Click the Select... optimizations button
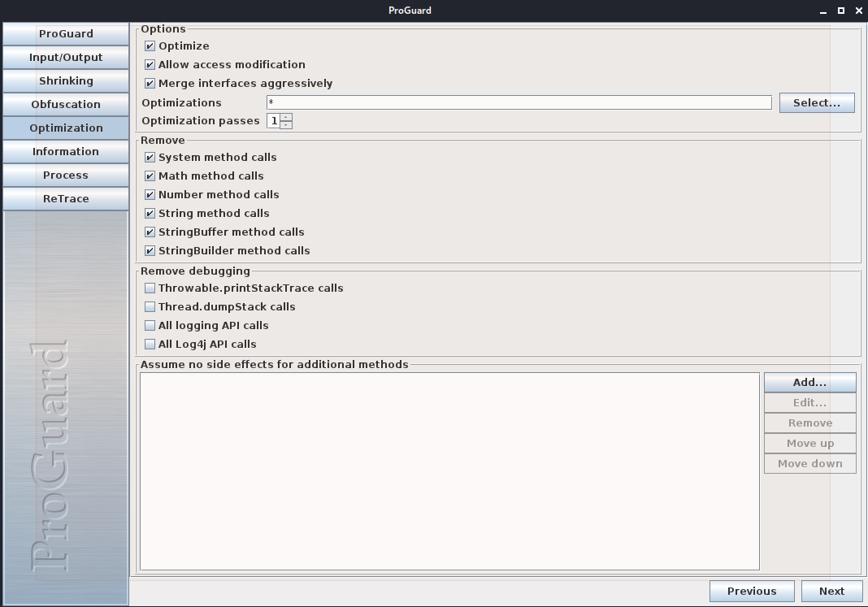The image size is (868, 607). coord(817,102)
